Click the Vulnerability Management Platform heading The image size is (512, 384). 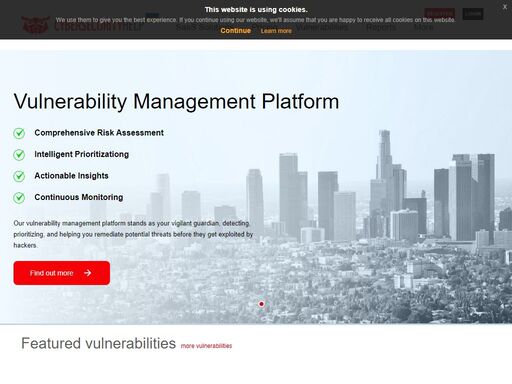point(176,101)
